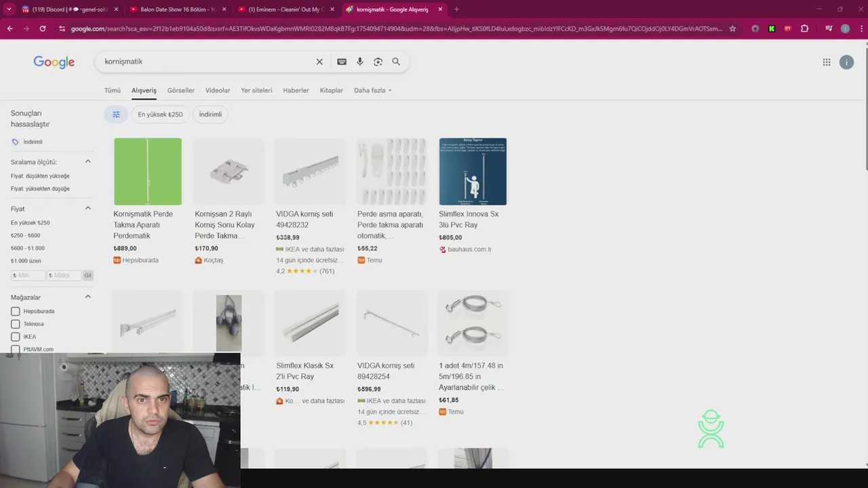The height and width of the screenshot is (488, 868).
Task: Switch to the Videolar tab
Action: [218, 90]
